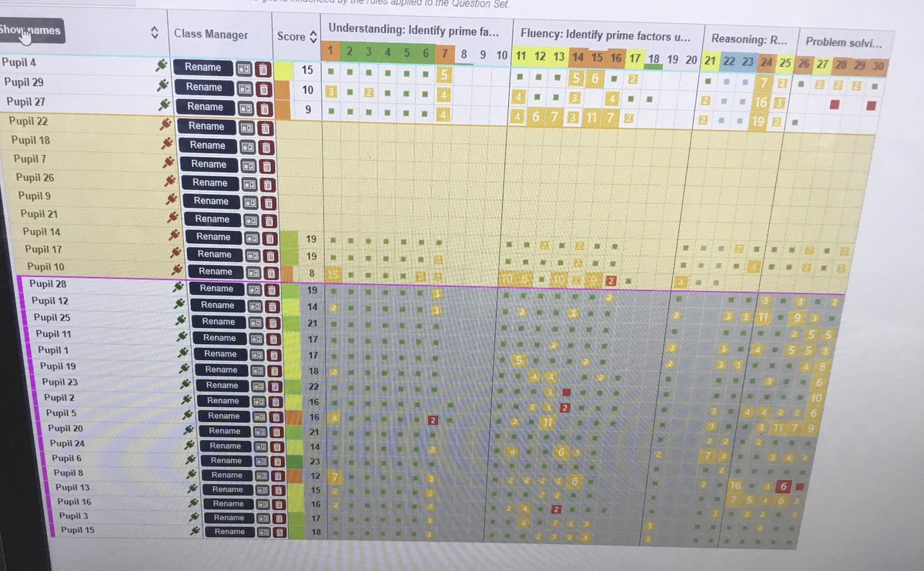Delete Pupil 7 with trash icon
The height and width of the screenshot is (571, 924).
click(x=267, y=165)
